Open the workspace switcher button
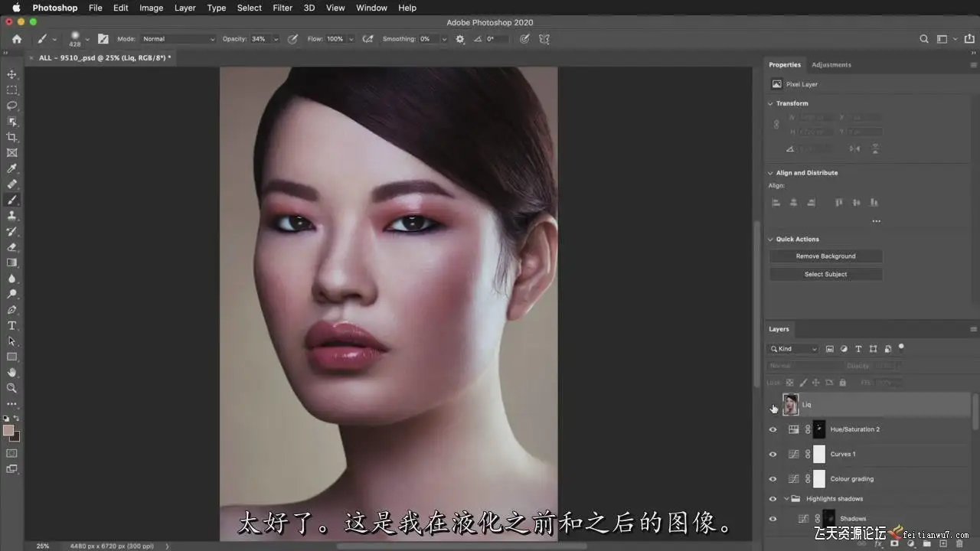 point(942,39)
